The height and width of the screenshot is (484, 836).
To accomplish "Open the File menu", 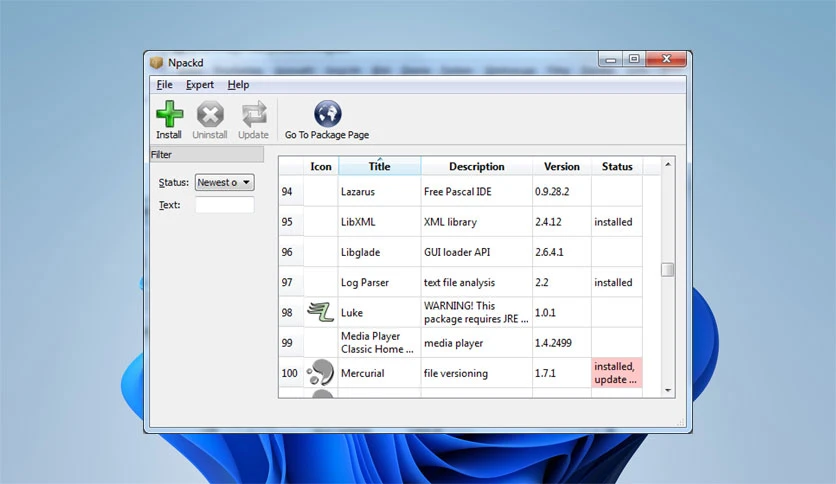I will pyautogui.click(x=164, y=85).
